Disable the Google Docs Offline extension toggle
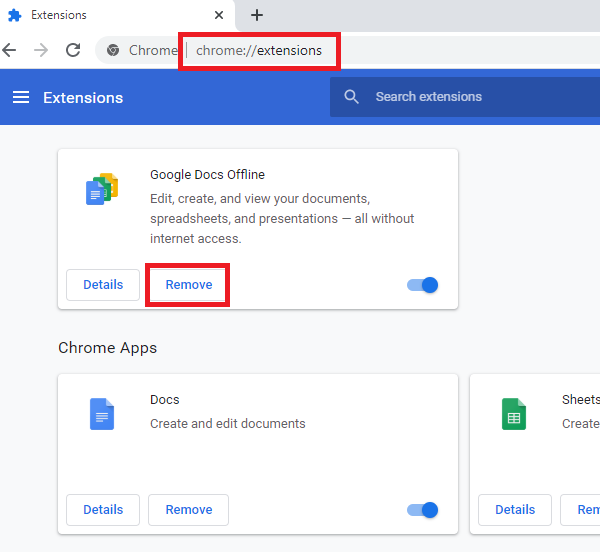Viewport: 600px width, 552px height. [x=423, y=285]
